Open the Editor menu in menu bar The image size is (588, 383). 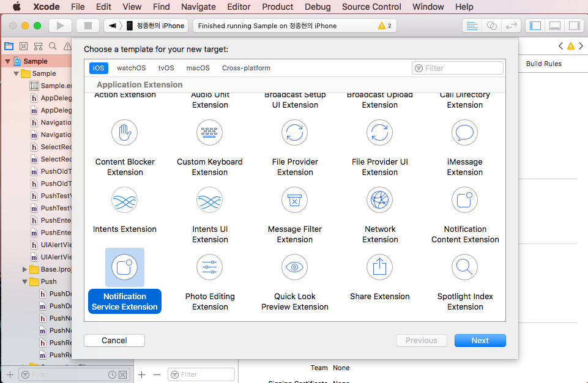(x=239, y=7)
